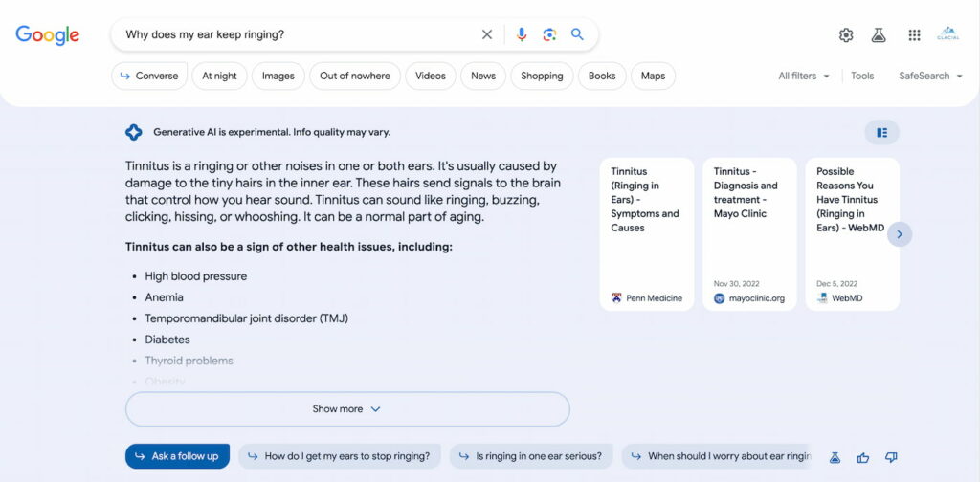Ask 'How do I get my ears to stop ringing?'
Viewport: 980px width, 482px height.
[x=340, y=456]
